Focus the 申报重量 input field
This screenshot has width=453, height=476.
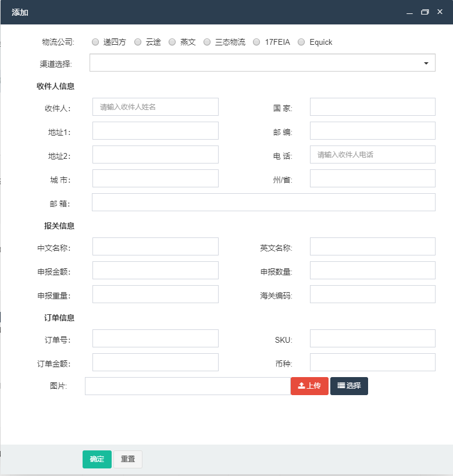click(x=155, y=294)
